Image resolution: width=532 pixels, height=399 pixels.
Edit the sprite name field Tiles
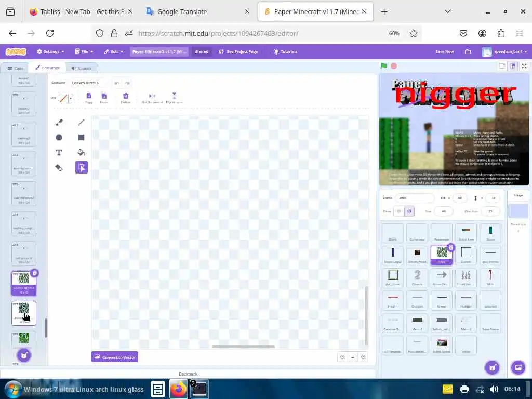point(415,198)
